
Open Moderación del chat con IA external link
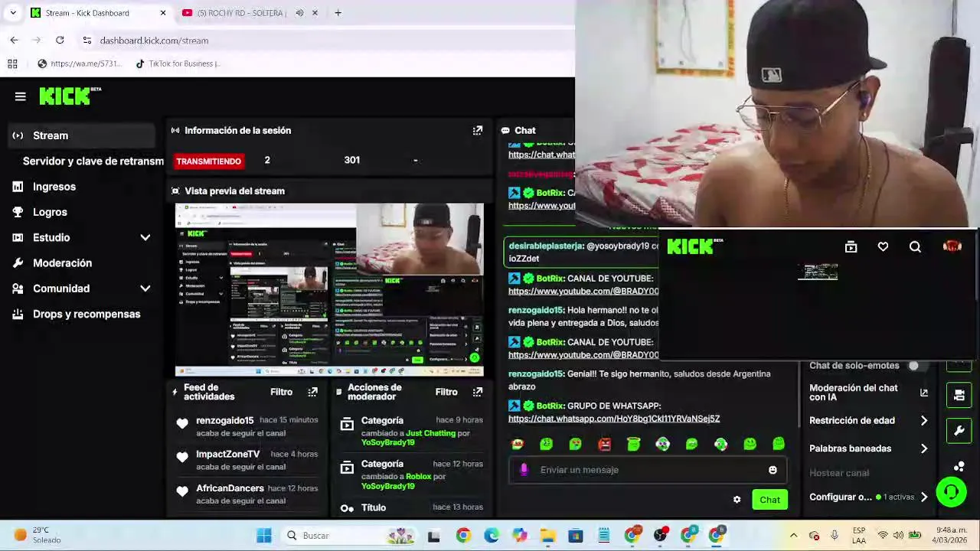tap(924, 393)
